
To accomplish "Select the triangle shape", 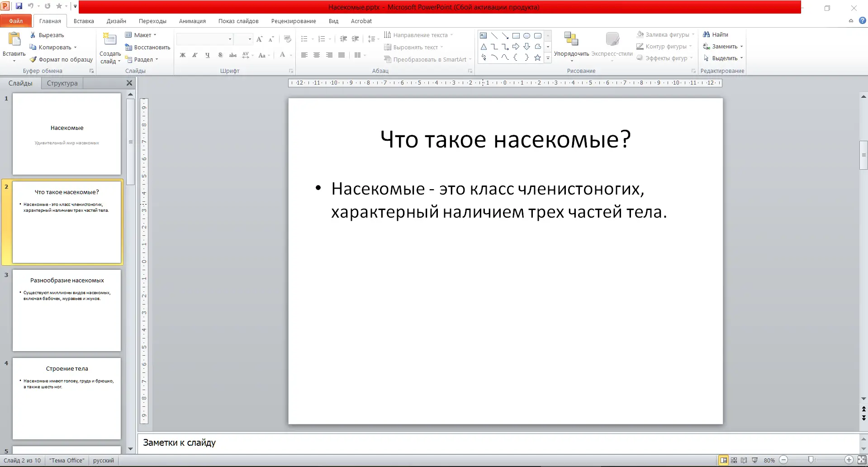I will point(484,47).
